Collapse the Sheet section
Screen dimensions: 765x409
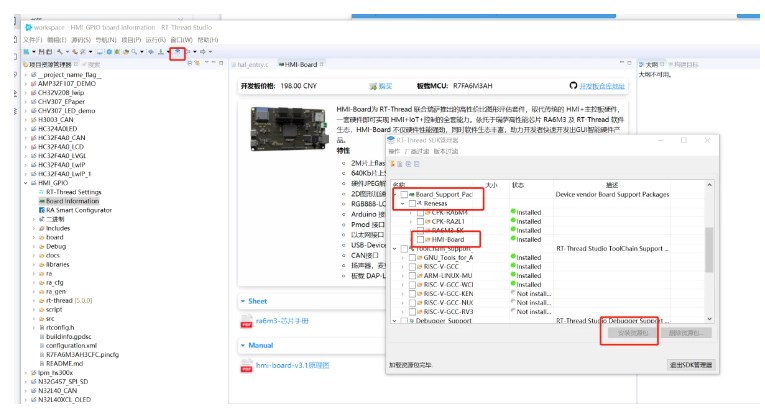pyautogui.click(x=242, y=301)
